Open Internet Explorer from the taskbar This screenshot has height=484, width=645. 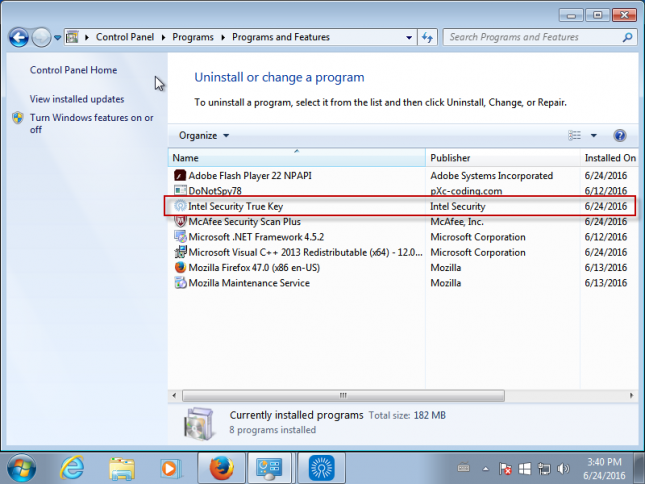tap(72, 467)
